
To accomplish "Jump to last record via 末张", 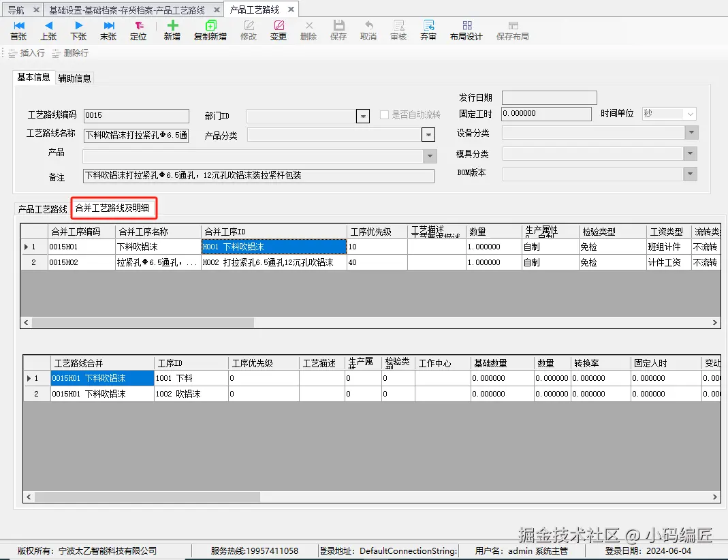I will [108, 31].
